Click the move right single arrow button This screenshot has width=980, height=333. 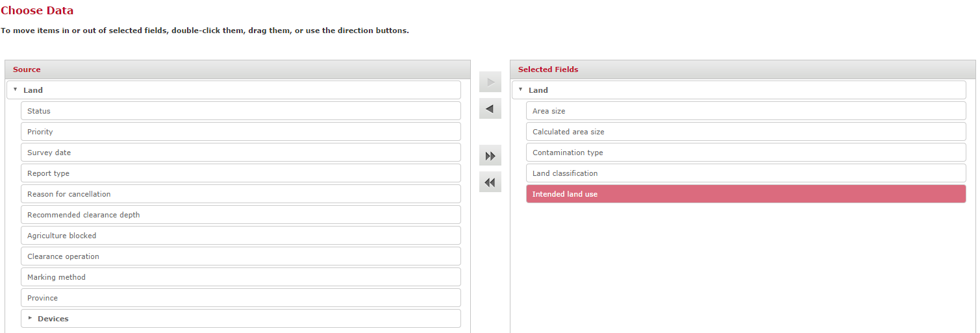click(x=490, y=82)
